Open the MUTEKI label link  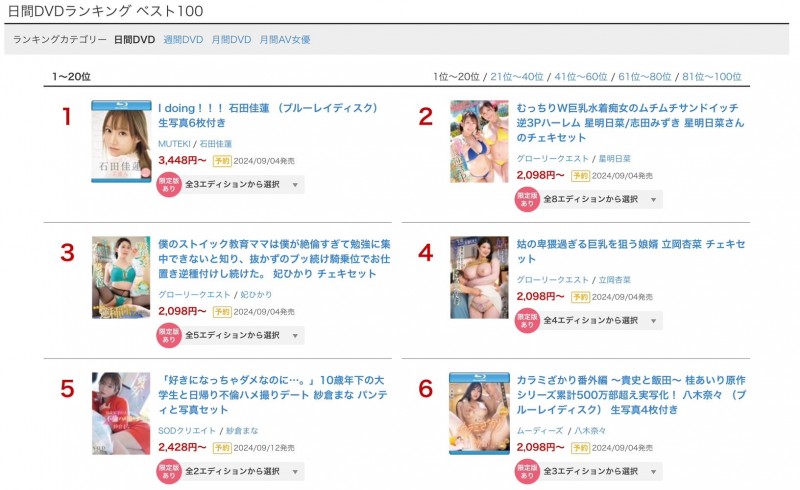click(x=174, y=144)
